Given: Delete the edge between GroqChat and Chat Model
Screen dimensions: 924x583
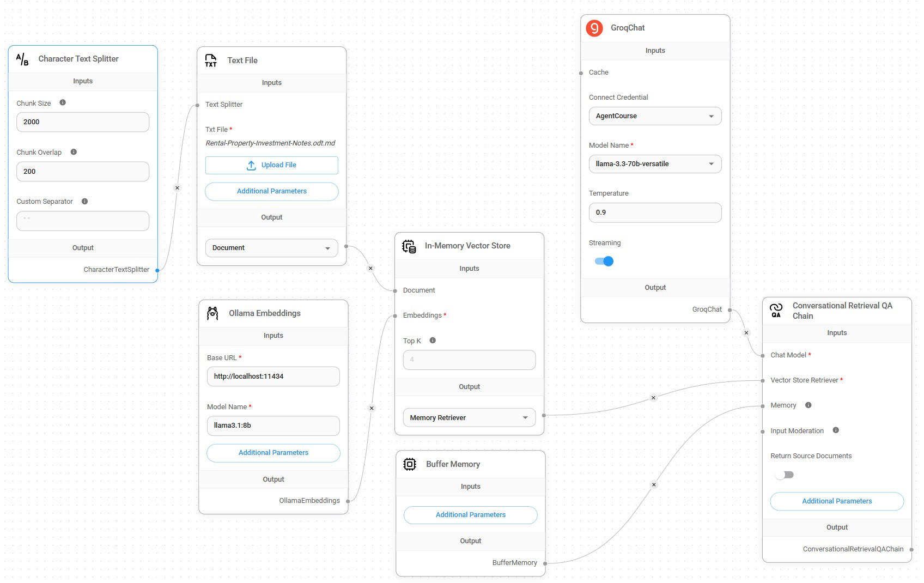Looking at the screenshot, I should (746, 333).
